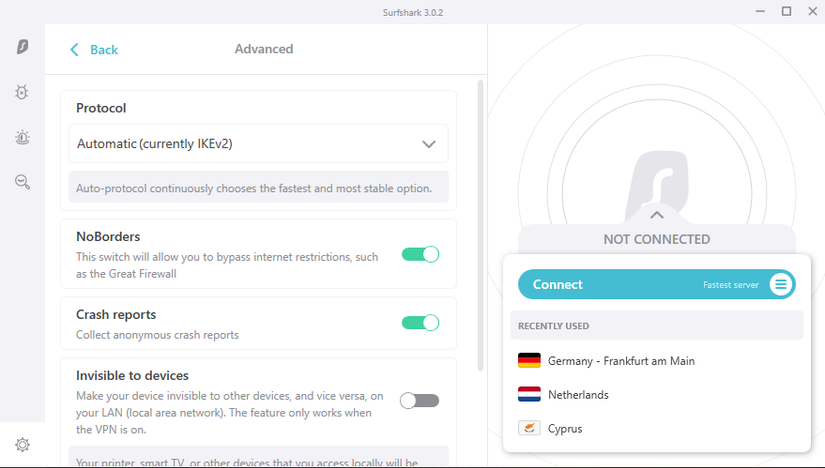
Task: Enable Invisible to devices toggle
Action: (419, 401)
